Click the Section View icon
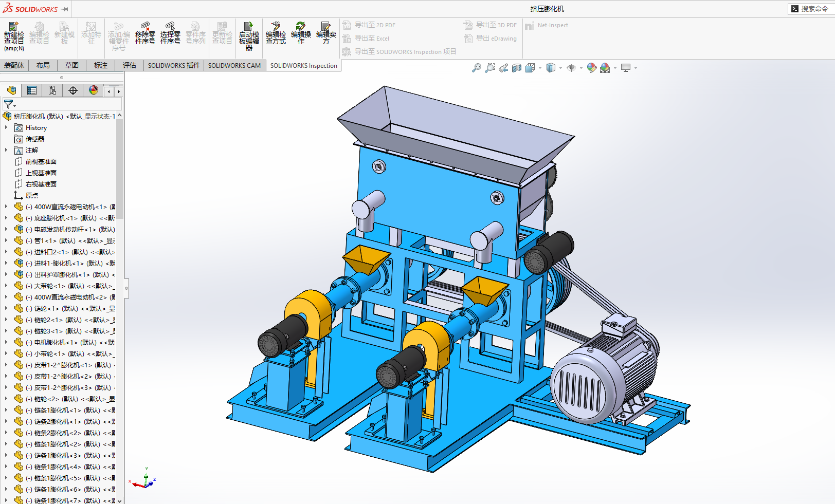This screenshot has height=504, width=835. [517, 68]
